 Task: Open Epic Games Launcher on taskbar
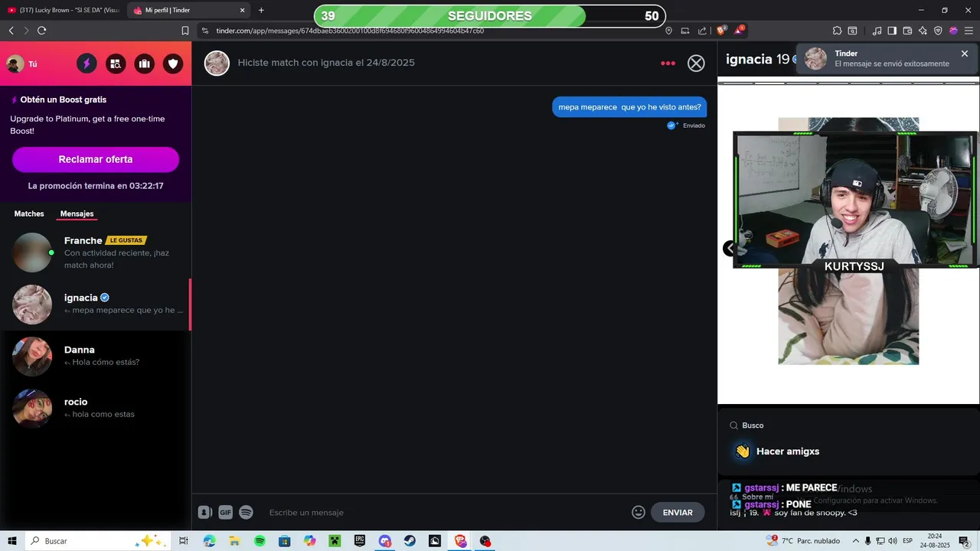tap(360, 541)
